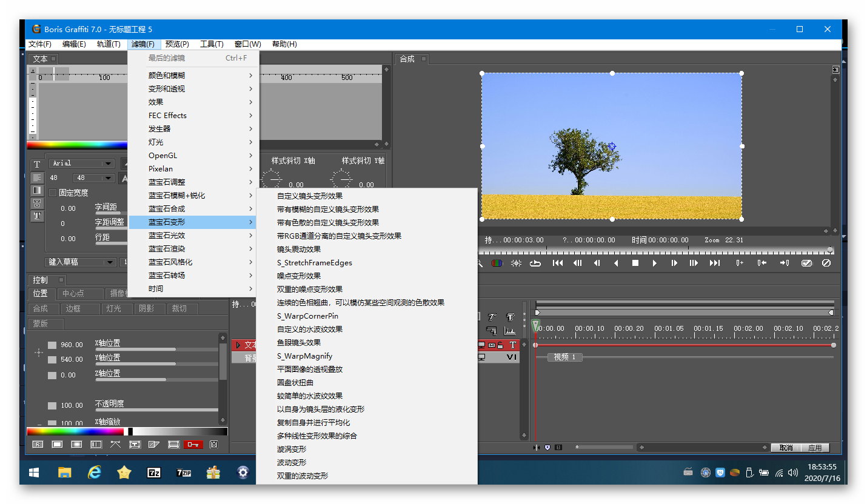Toggle the monitor visibility icon on text track
Viewport: 867px width, 504px height.
click(482, 345)
